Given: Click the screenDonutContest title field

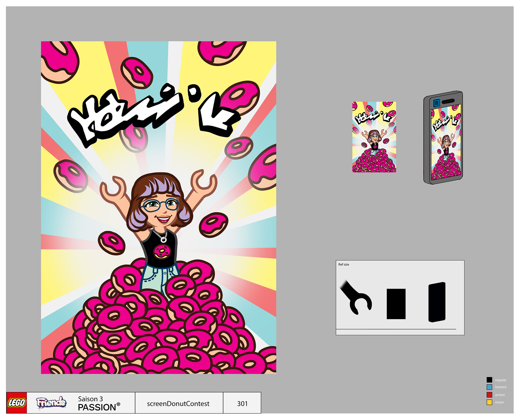Looking at the screenshot, I should [179, 404].
